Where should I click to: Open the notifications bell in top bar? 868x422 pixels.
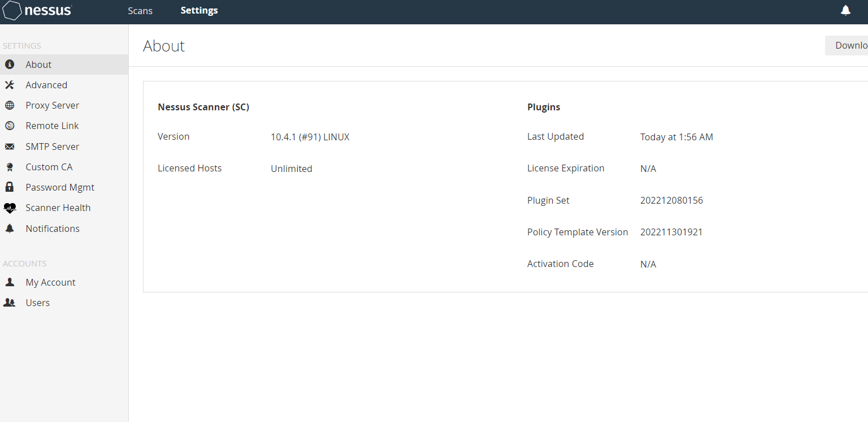coord(845,10)
